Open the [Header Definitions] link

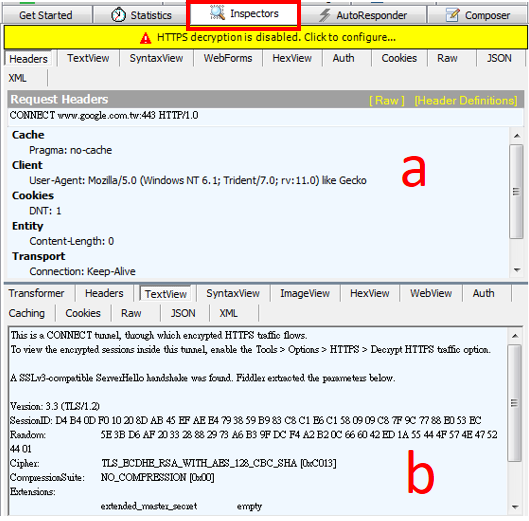(x=466, y=100)
